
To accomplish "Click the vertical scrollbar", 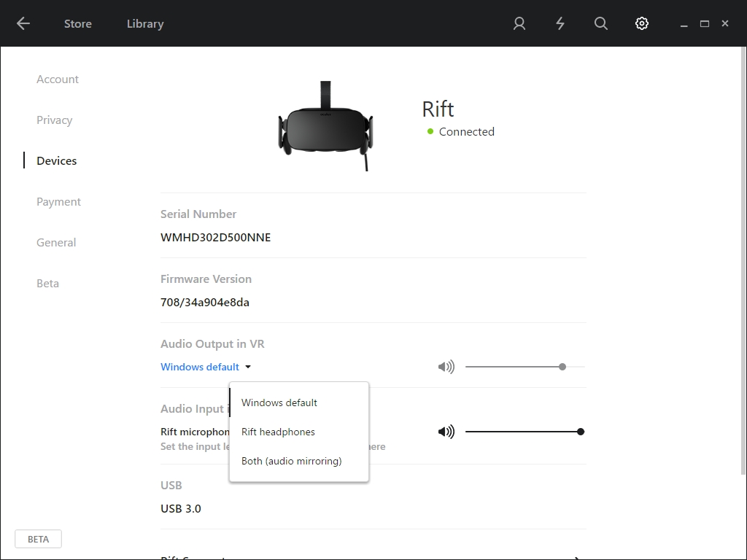I will (x=743, y=260).
